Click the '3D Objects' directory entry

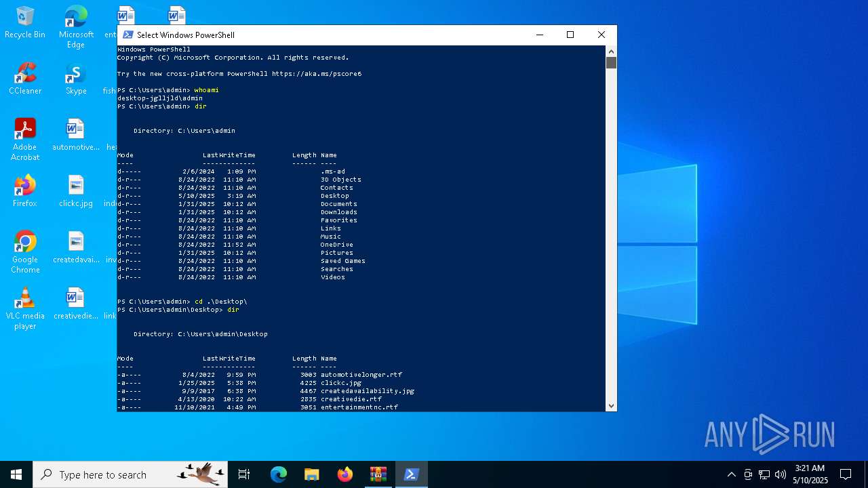(341, 180)
